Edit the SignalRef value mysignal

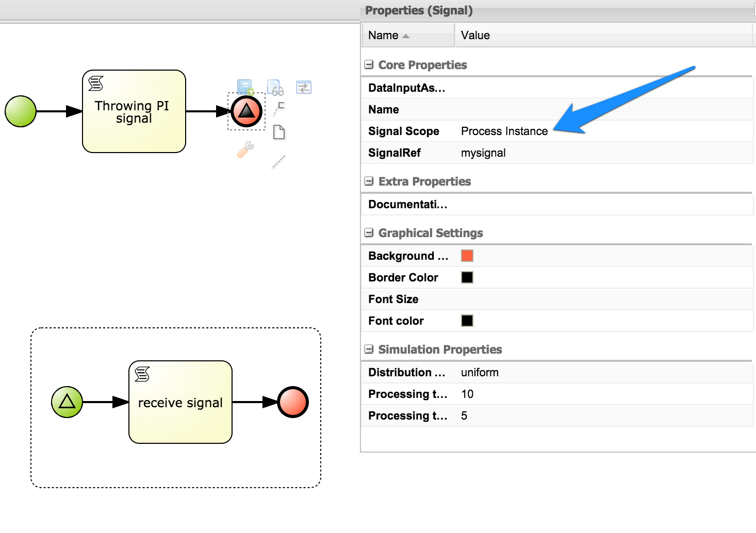tap(483, 153)
